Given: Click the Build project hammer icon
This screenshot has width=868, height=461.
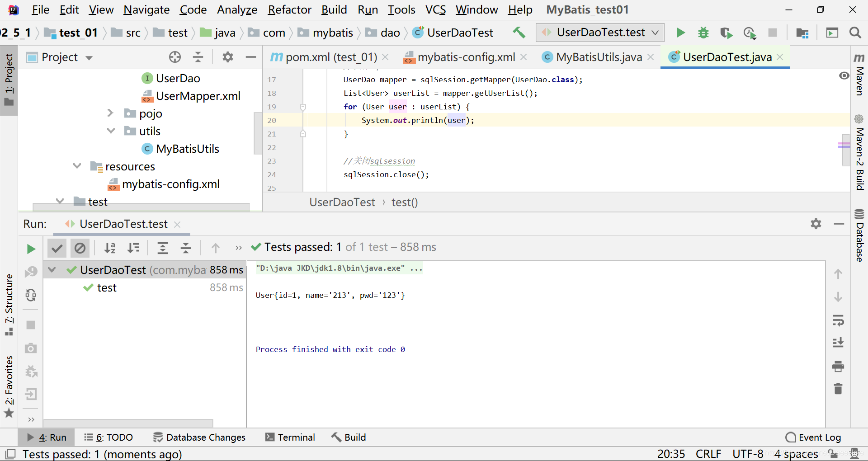Looking at the screenshot, I should pyautogui.click(x=519, y=33).
